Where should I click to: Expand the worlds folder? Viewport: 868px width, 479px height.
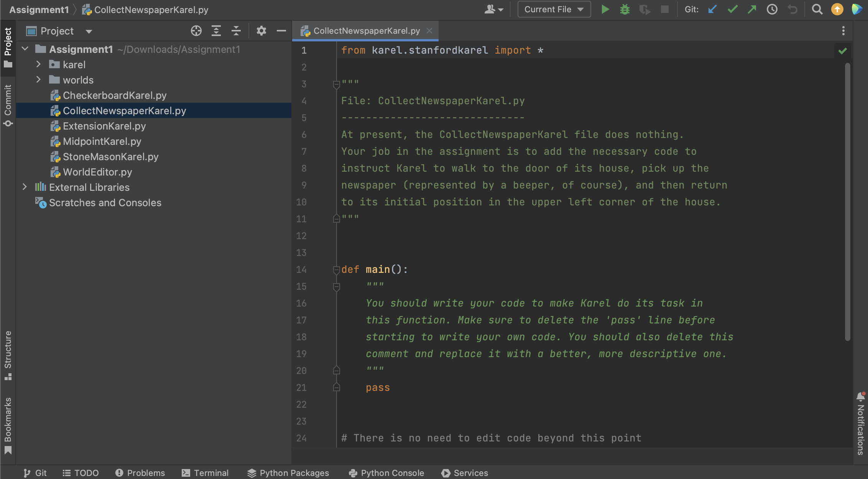point(38,80)
